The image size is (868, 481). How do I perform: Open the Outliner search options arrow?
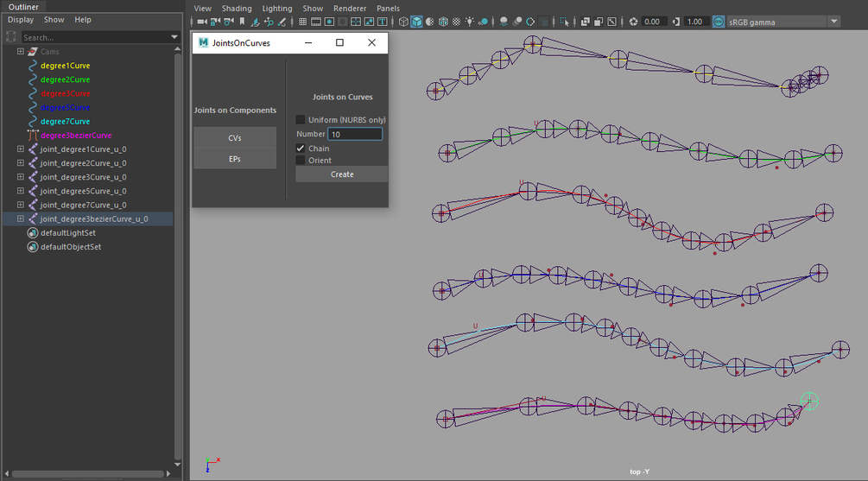[174, 37]
